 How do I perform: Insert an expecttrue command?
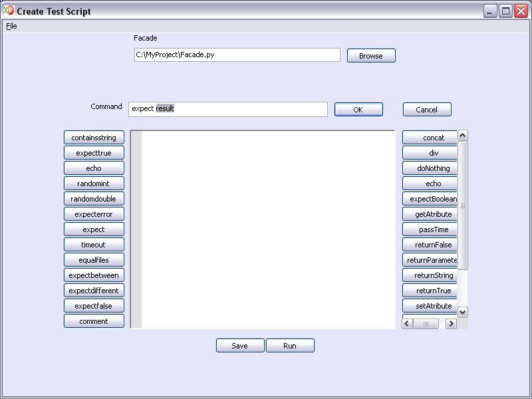[x=94, y=152]
